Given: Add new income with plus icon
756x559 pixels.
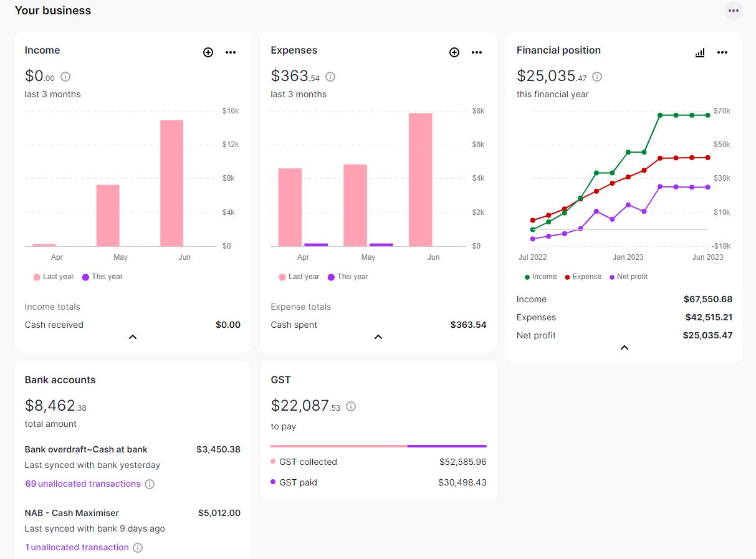Looking at the screenshot, I should click(x=208, y=52).
